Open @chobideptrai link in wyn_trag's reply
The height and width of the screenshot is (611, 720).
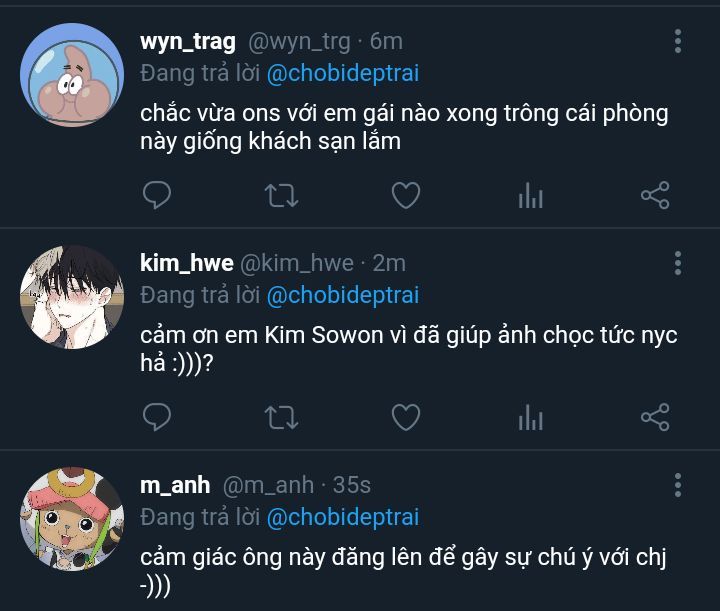(x=343, y=73)
